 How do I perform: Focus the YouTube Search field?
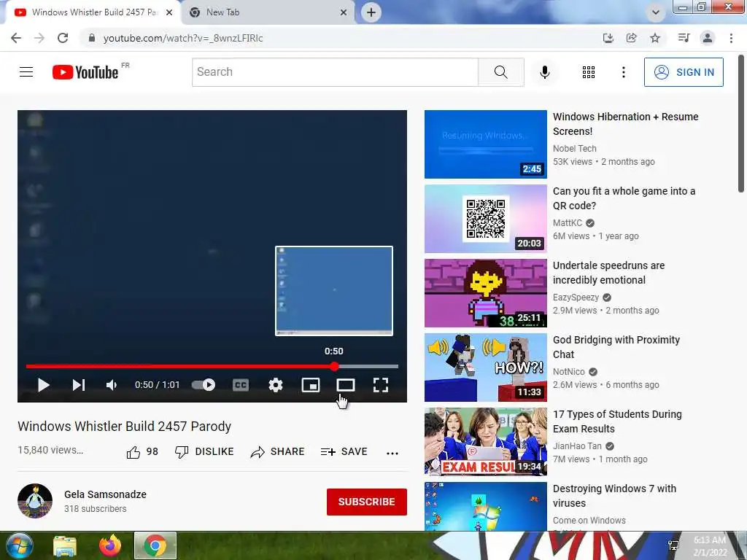click(x=335, y=72)
